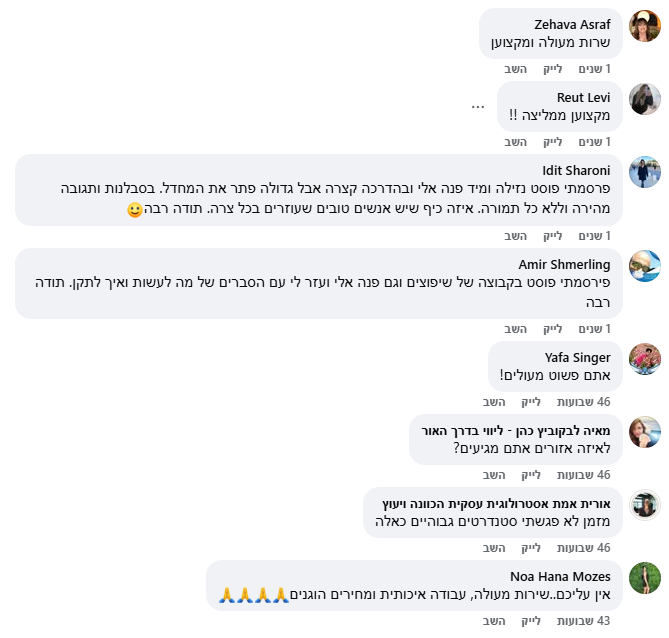Reply to Noa Hana Mozes's comment
This screenshot has width=669, height=638.
point(494,622)
